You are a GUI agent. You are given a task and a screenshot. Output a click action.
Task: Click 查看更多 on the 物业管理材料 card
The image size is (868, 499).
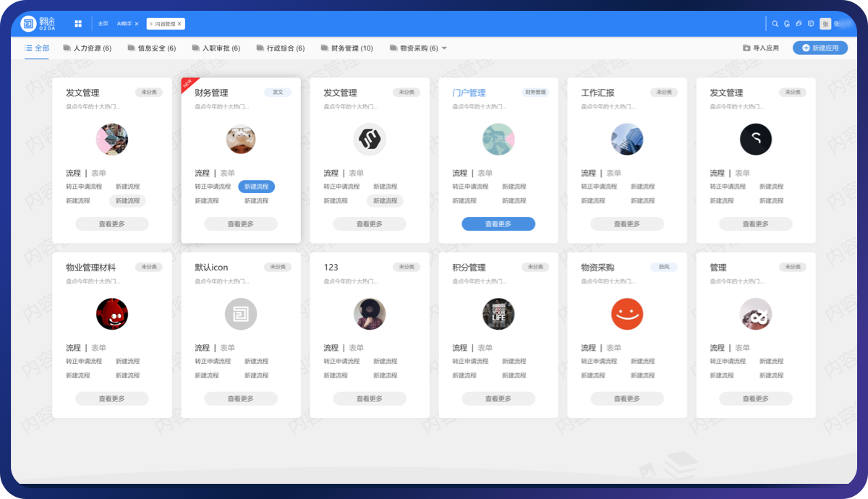(x=112, y=398)
